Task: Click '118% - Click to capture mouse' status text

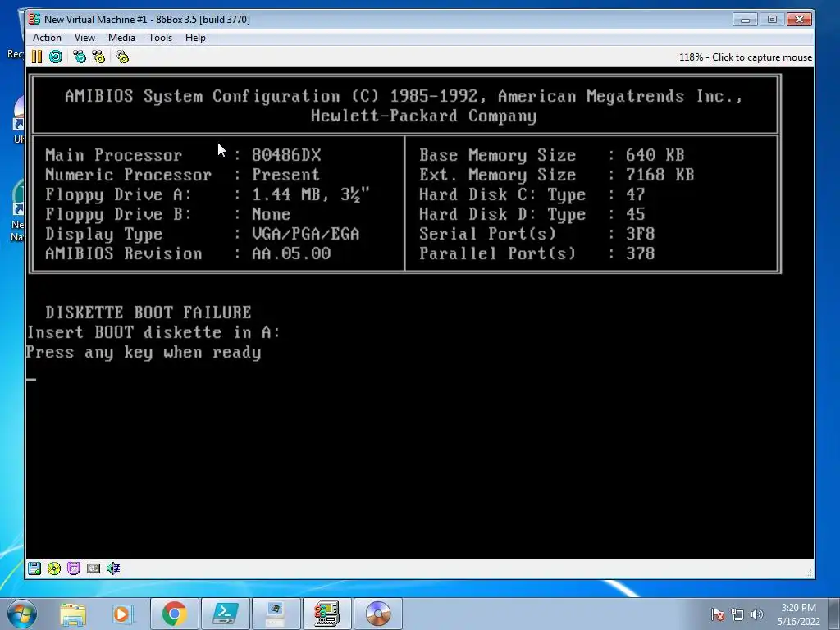Action: tap(746, 57)
